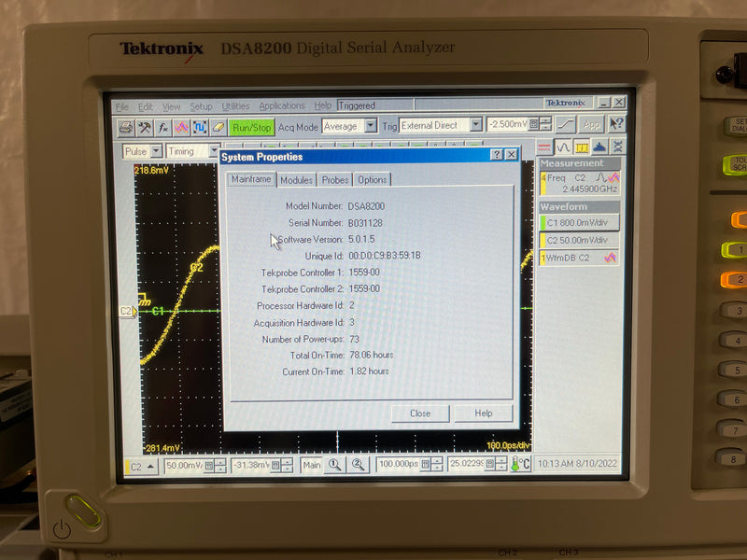Viewport: 747px width, 560px height.
Task: Click the blue mask readout icon
Action: pos(599,147)
